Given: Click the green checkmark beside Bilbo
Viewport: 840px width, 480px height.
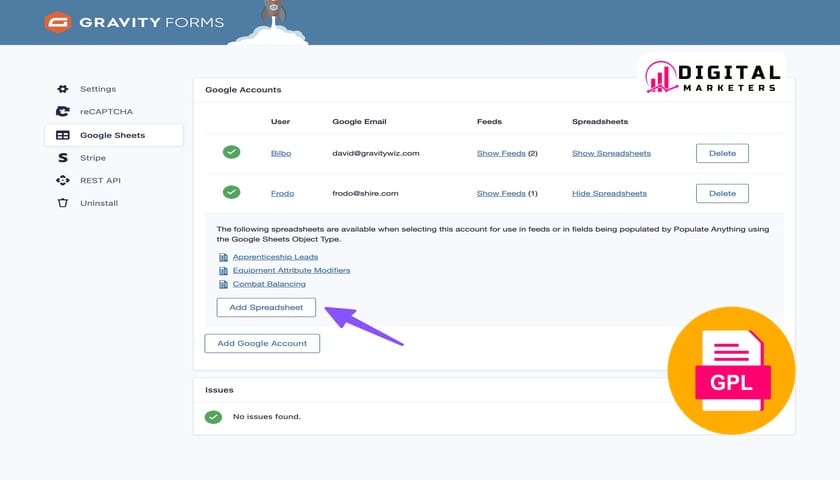Looking at the screenshot, I should coord(231,152).
